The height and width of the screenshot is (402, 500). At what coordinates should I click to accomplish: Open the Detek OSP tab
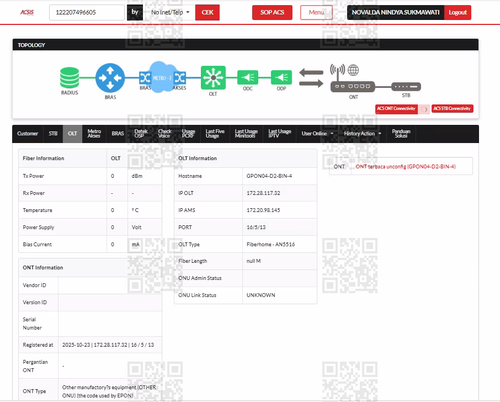(x=141, y=134)
